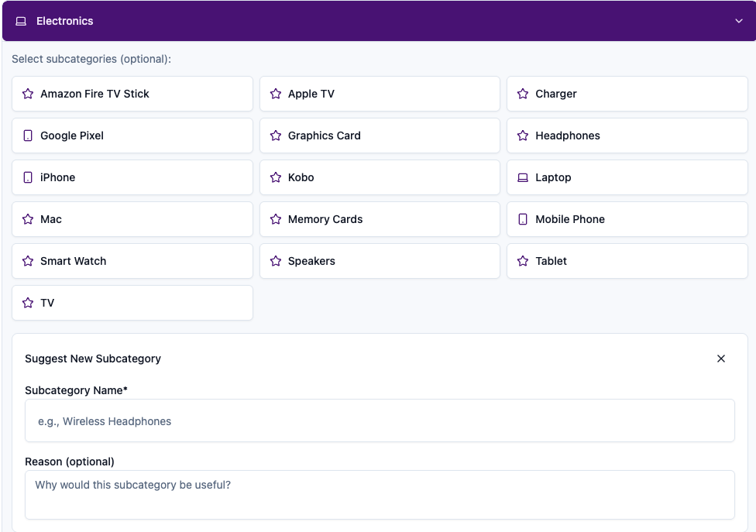Viewport: 756px width, 532px height.
Task: Click the star icon beside Tablet
Action: tap(523, 261)
